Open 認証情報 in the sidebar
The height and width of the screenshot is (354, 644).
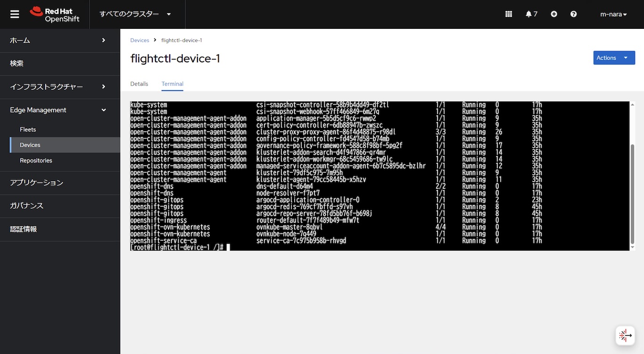tap(60, 229)
